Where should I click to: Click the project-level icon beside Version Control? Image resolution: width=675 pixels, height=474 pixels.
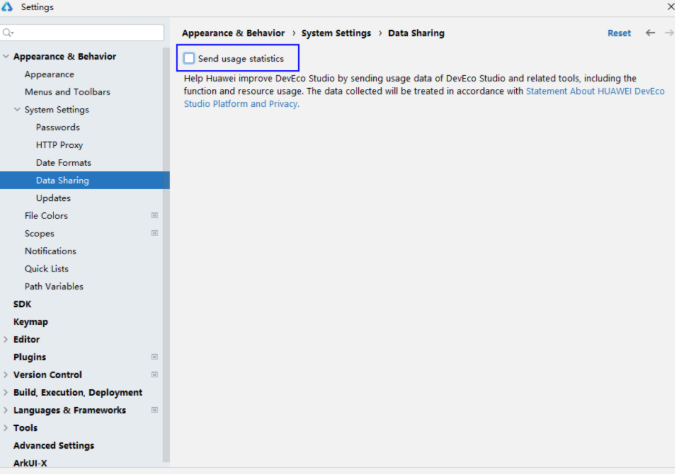155,375
